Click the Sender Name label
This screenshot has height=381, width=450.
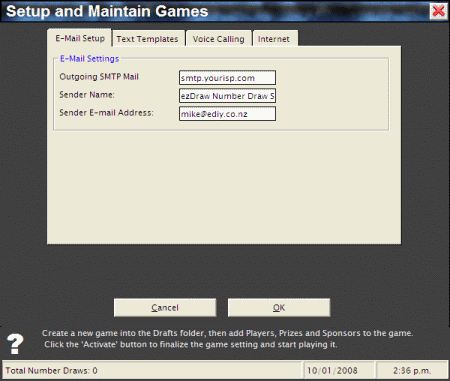[87, 95]
